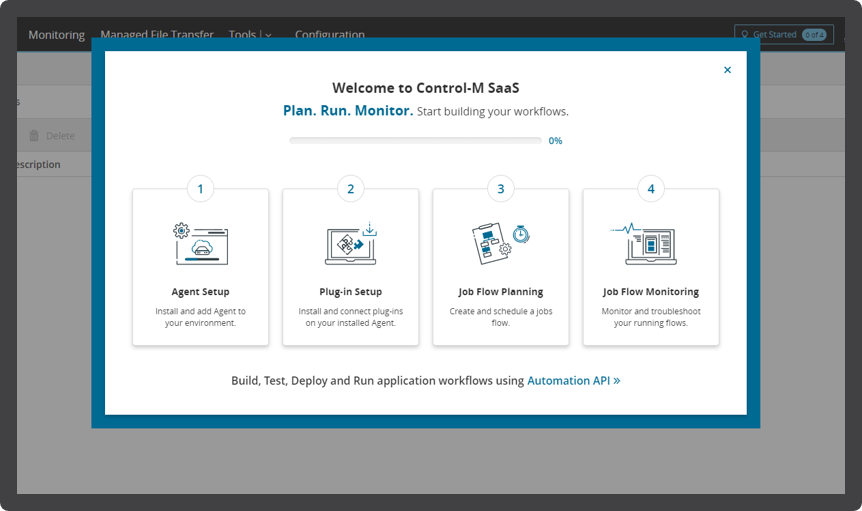Select the step 1 number circle
The image size is (862, 511).
coord(201,189)
